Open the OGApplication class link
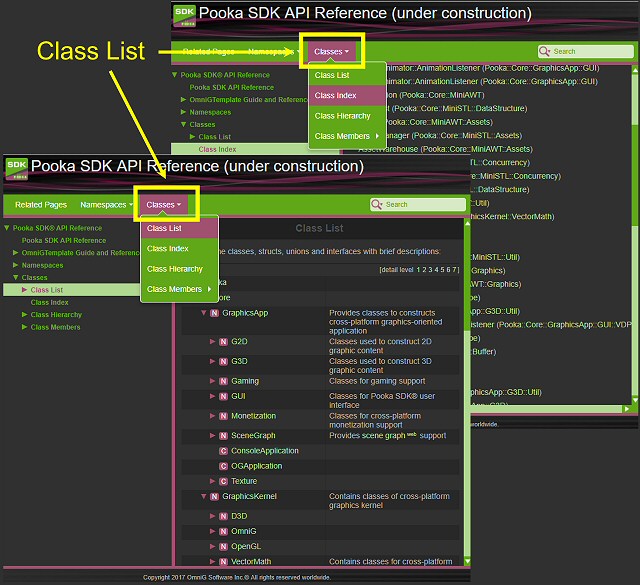 (x=256, y=466)
